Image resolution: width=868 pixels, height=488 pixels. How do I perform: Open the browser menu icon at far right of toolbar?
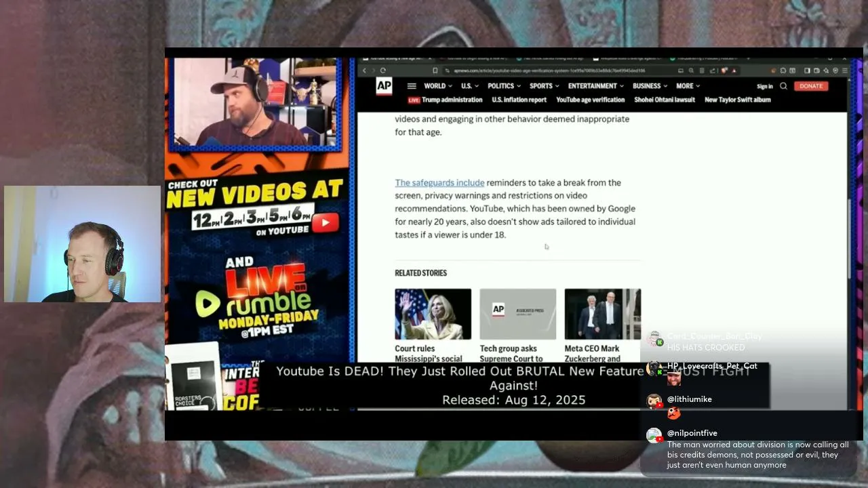click(x=844, y=70)
